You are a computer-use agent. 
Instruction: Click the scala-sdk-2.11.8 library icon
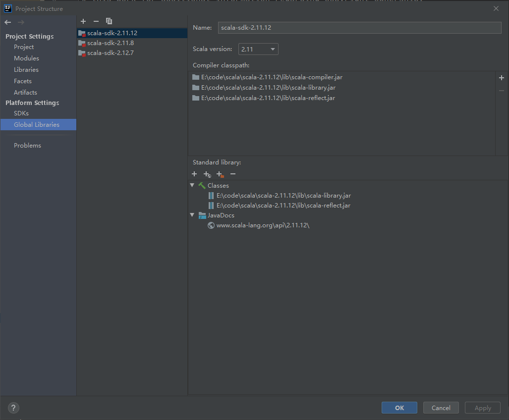click(x=82, y=43)
